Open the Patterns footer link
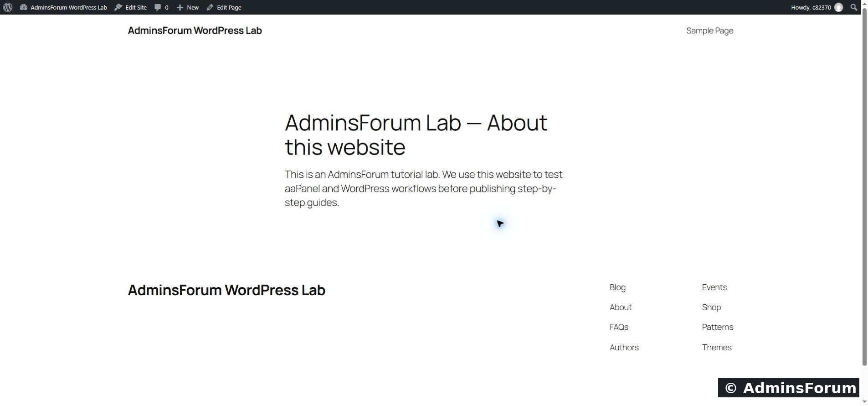Screen dimensions: 868x406 (718, 327)
